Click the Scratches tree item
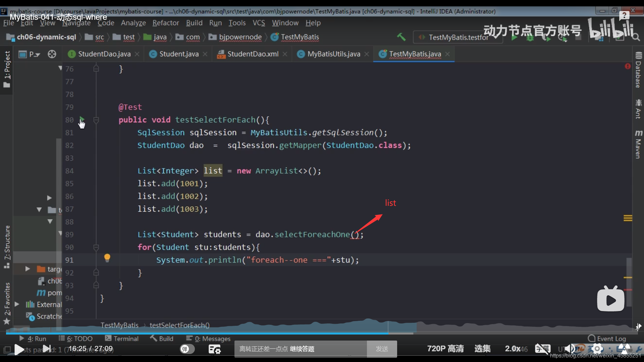This screenshot has height=362, width=644. pyautogui.click(x=44, y=316)
